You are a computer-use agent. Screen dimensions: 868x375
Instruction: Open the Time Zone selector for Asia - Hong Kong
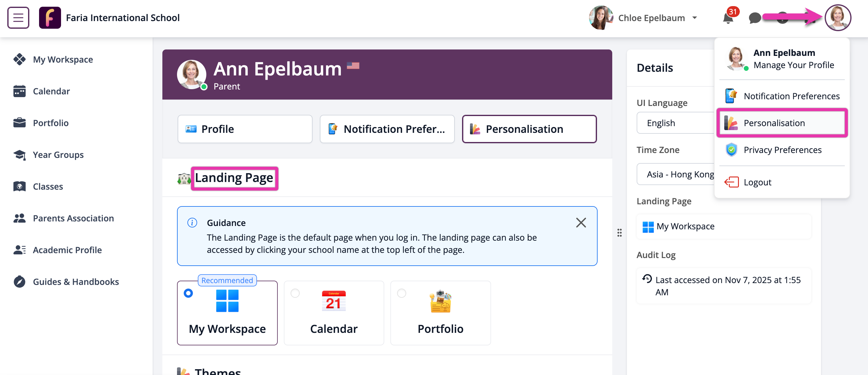tap(681, 174)
